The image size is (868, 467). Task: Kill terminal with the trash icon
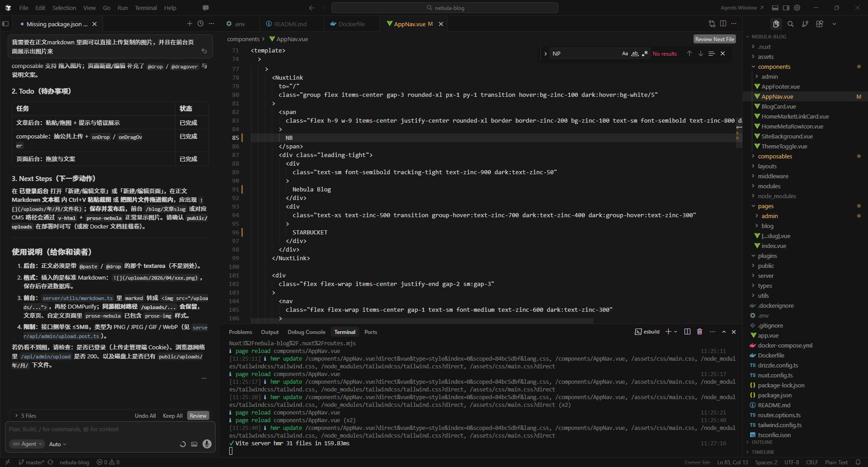[x=699, y=332]
